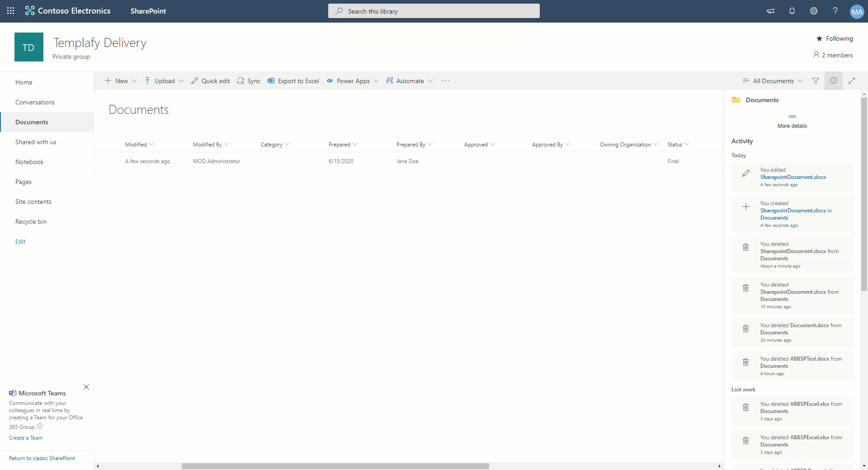The image size is (868, 470).
Task: Open the Upload dropdown
Action: click(164, 81)
